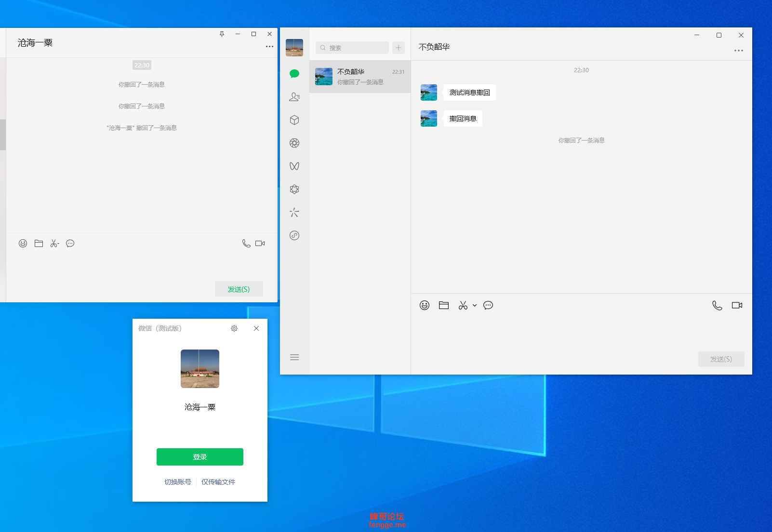The height and width of the screenshot is (532, 772).
Task: Open chat history icon in 不负韶华 chat
Action: click(488, 305)
